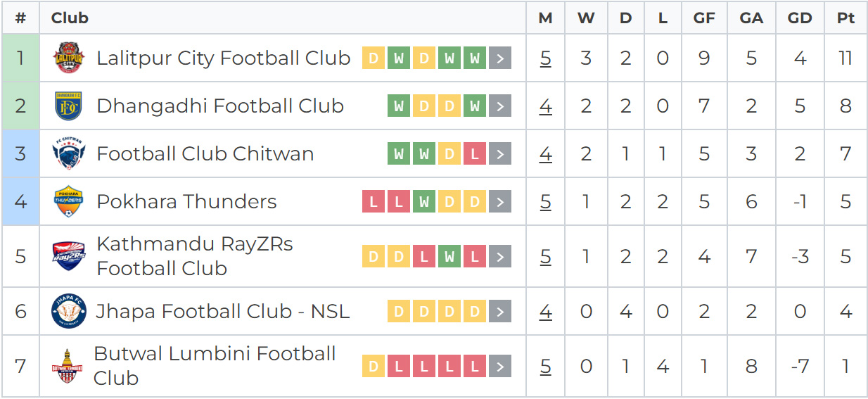Viewport: 868px width, 399px height.
Task: Click Pokhara Thunders' green W badge
Action: click(424, 202)
